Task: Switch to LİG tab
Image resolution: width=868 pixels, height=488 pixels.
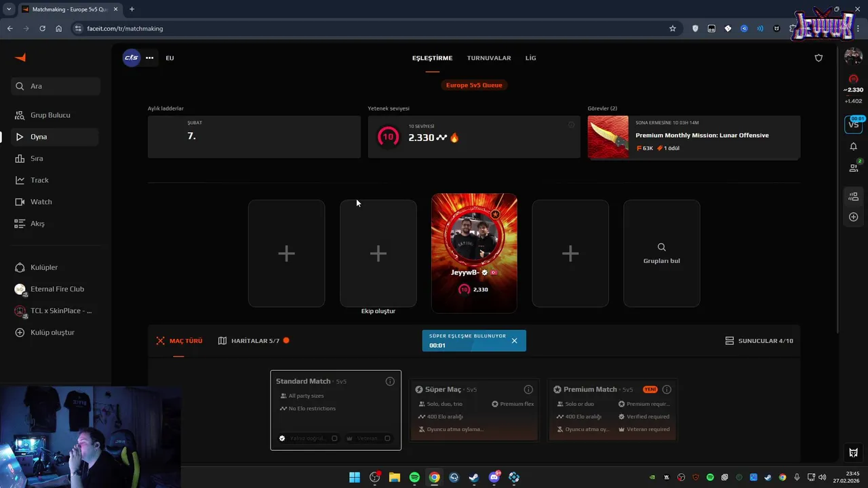Action: click(x=530, y=58)
